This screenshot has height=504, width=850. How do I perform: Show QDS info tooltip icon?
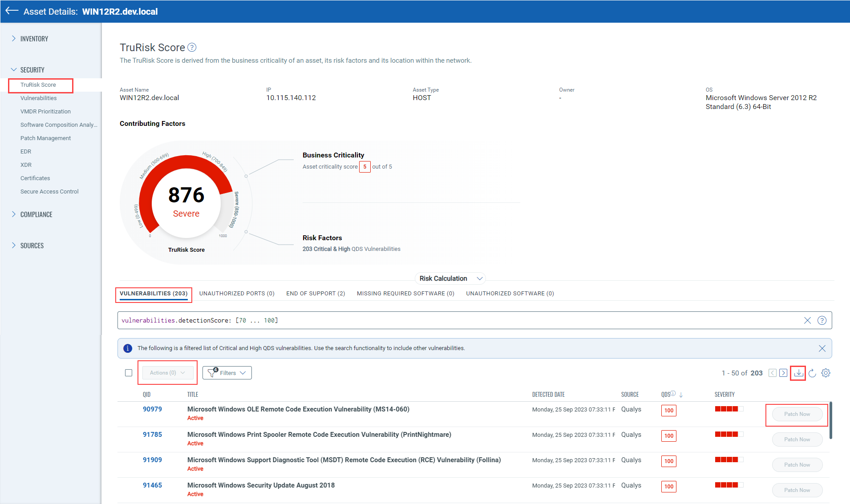673,393
